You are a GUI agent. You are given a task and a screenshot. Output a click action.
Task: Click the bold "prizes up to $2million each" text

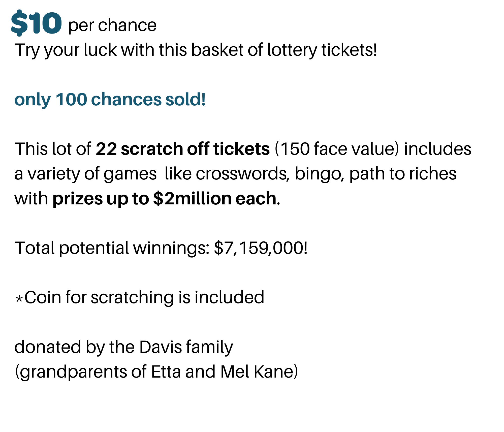point(165,199)
